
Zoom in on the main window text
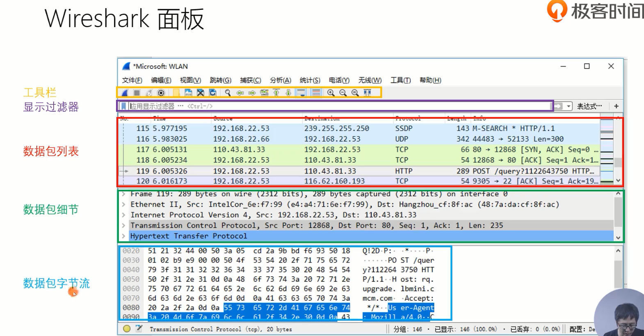[331, 93]
